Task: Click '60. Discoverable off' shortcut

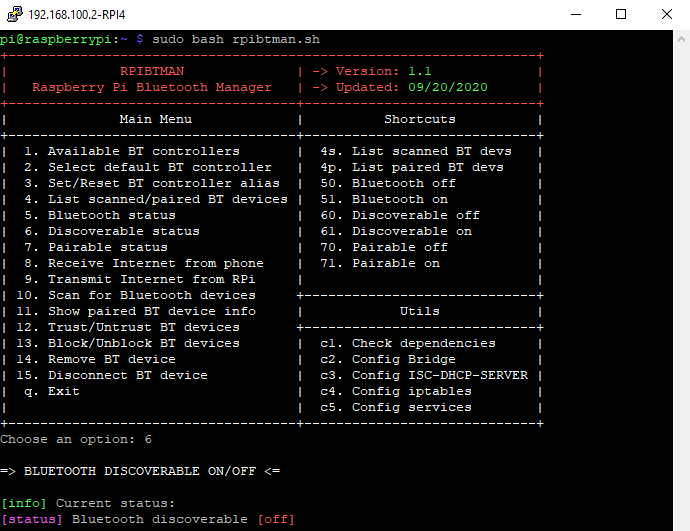Action: (400, 215)
